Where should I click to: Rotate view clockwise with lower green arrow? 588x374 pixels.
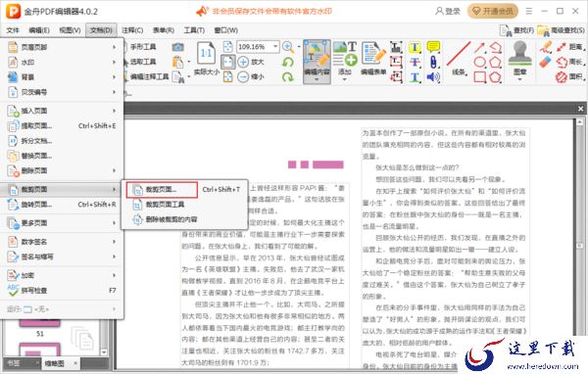coord(288,76)
